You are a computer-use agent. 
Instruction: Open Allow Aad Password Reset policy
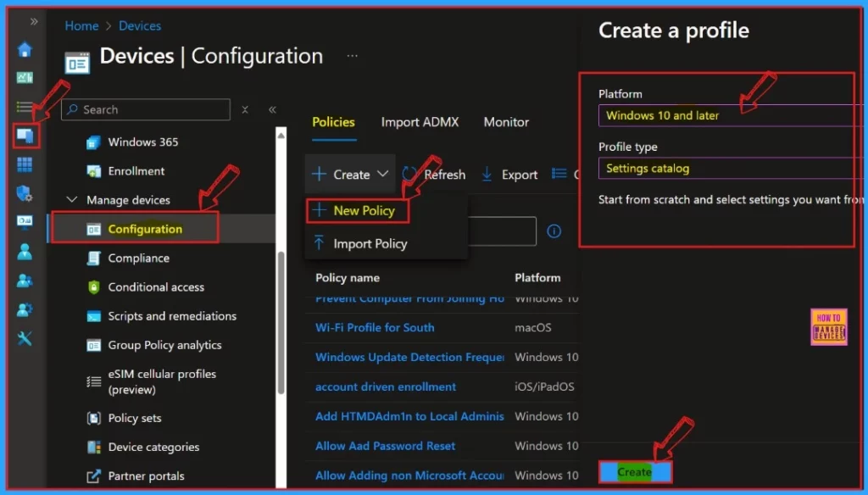[x=385, y=446]
